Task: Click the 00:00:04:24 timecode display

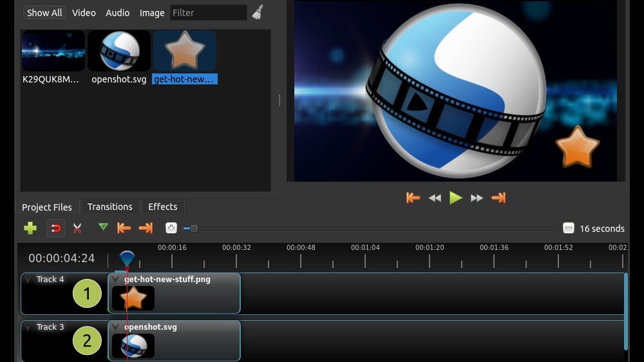Action: (x=62, y=258)
